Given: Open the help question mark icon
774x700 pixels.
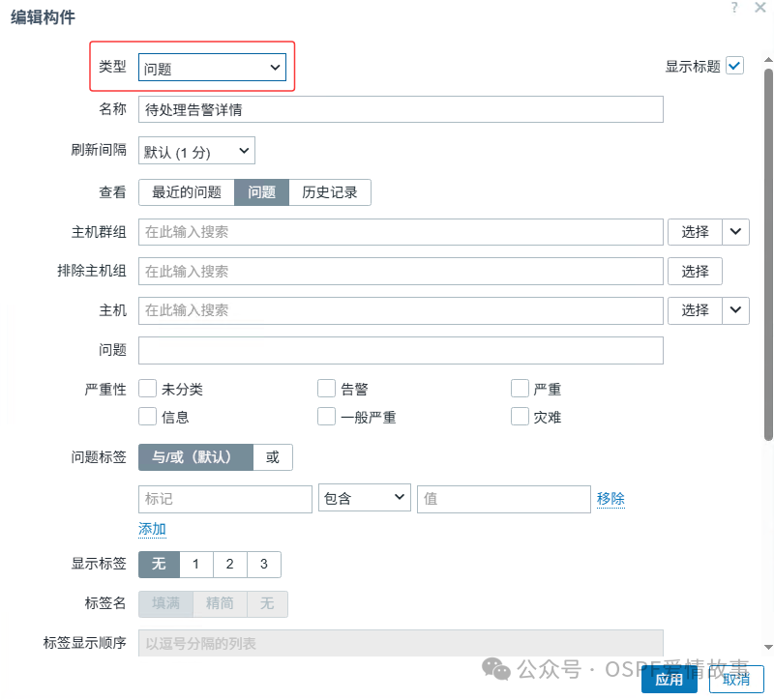Looking at the screenshot, I should [x=734, y=8].
